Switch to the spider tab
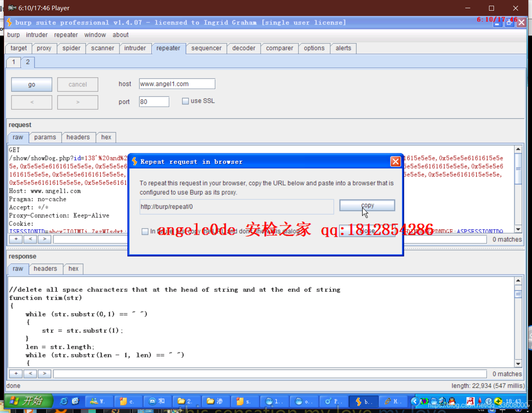 point(72,48)
